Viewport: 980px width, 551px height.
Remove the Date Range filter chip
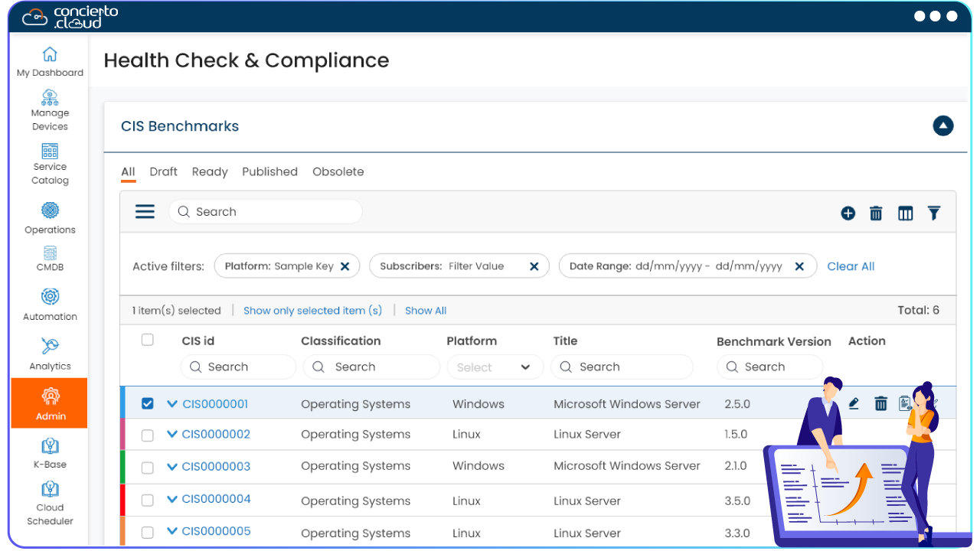(x=799, y=266)
